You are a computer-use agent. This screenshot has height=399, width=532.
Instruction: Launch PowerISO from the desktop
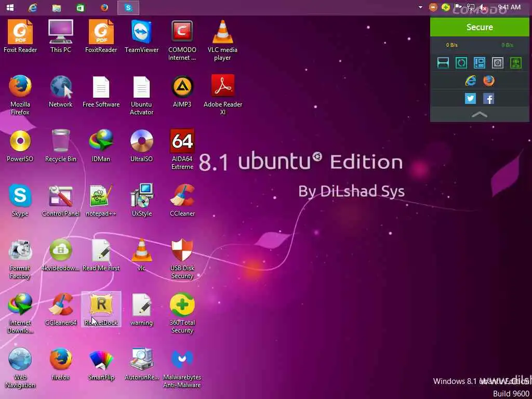[20, 146]
